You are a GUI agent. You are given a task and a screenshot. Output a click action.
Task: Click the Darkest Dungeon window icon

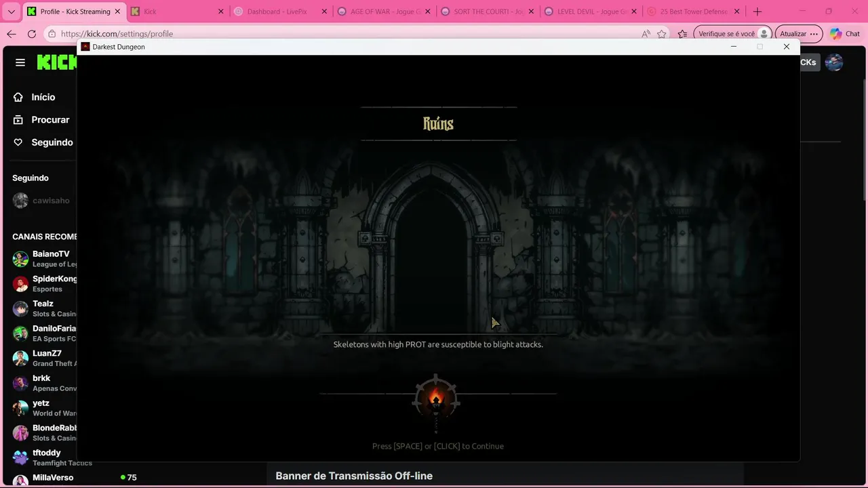coord(85,47)
